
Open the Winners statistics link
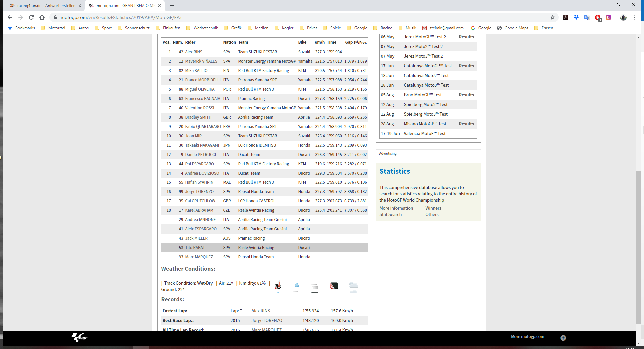tap(433, 208)
